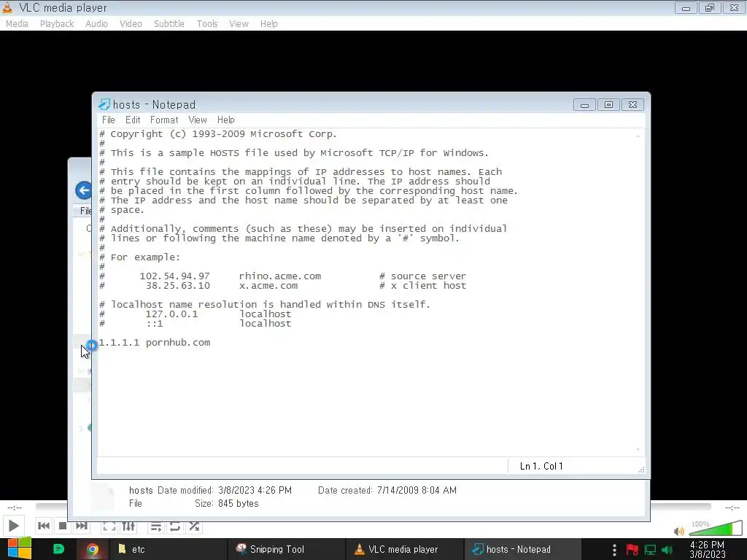Open Notepad View menu
Image resolution: width=747 pixels, height=560 pixels.
(x=197, y=120)
